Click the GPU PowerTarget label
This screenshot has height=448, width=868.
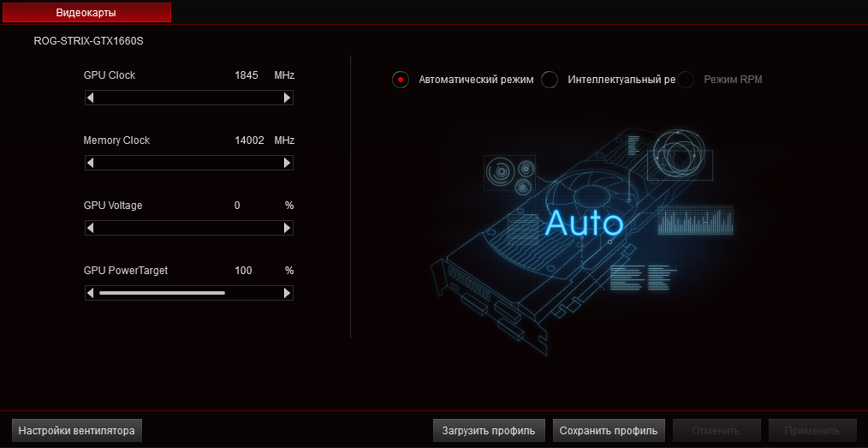126,271
